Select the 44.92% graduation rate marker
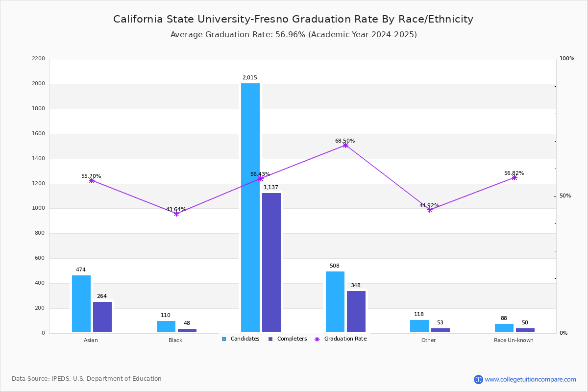Image resolution: width=588 pixels, height=392 pixels. (x=430, y=210)
